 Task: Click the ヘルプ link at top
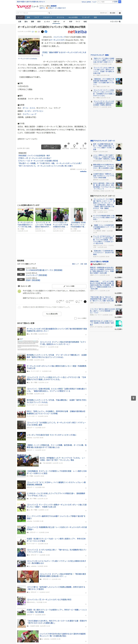(94, 2)
